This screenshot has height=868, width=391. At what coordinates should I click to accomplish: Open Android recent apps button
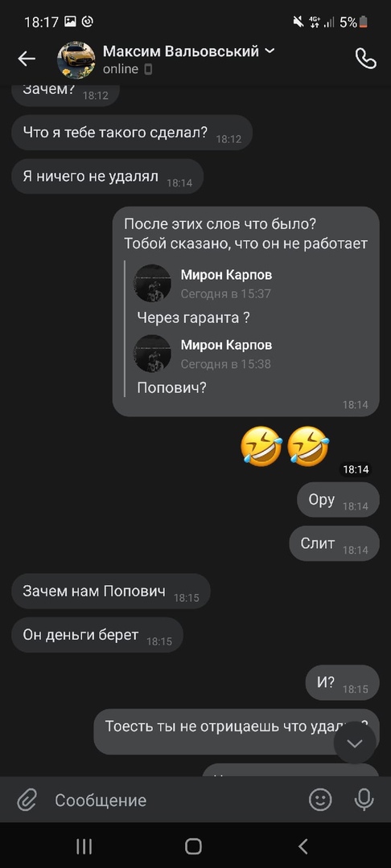pos(84,845)
